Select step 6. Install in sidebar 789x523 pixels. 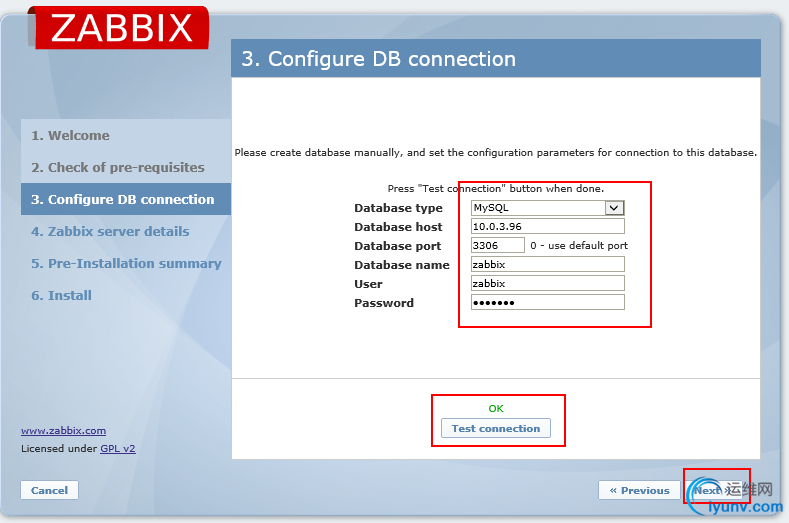[61, 295]
